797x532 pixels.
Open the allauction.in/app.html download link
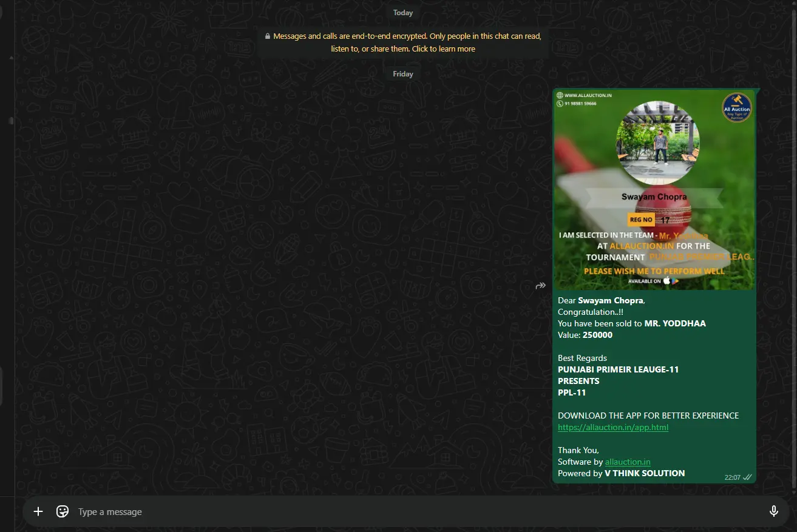(613, 428)
